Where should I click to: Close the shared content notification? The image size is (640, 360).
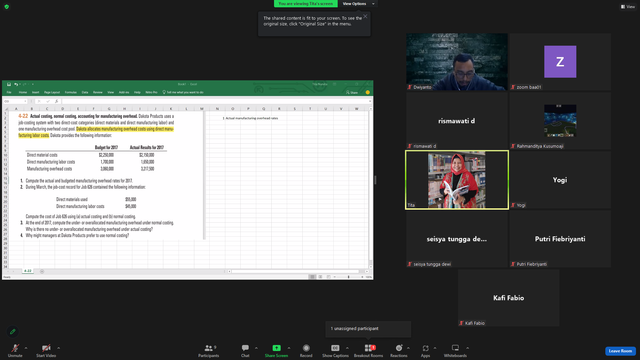click(x=365, y=16)
